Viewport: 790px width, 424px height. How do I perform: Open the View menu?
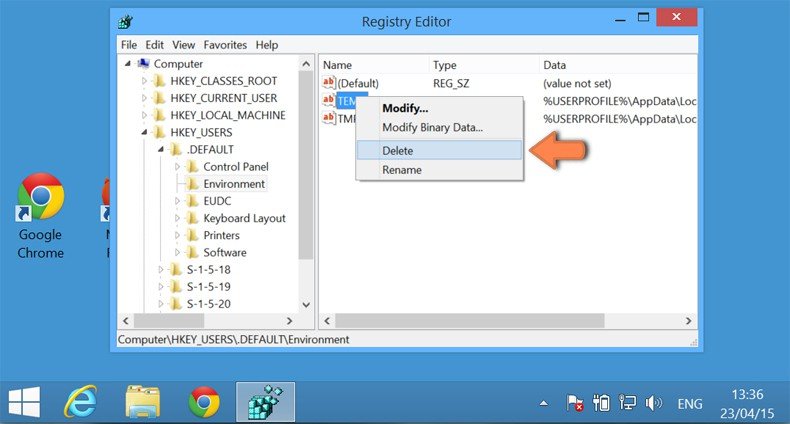click(x=183, y=45)
